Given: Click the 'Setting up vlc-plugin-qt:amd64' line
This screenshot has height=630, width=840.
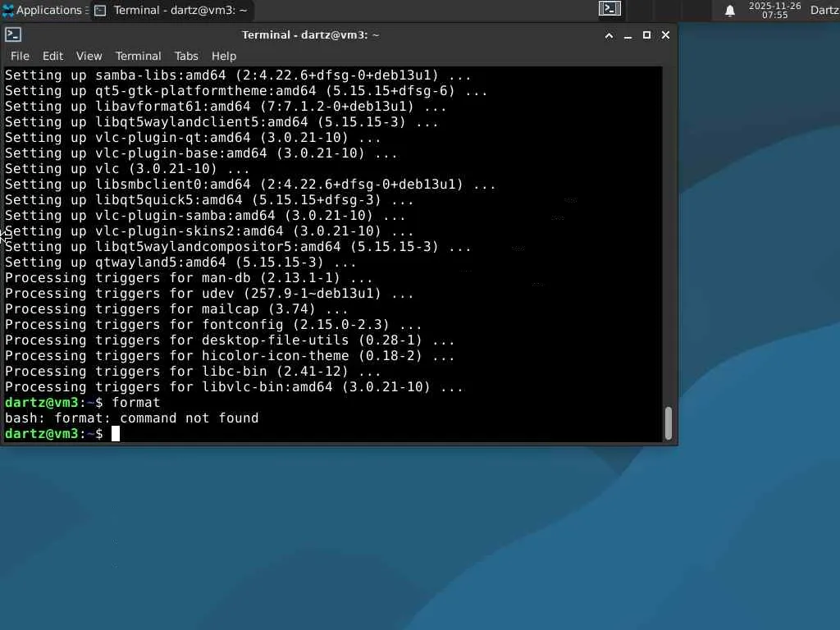Looking at the screenshot, I should 193,138.
